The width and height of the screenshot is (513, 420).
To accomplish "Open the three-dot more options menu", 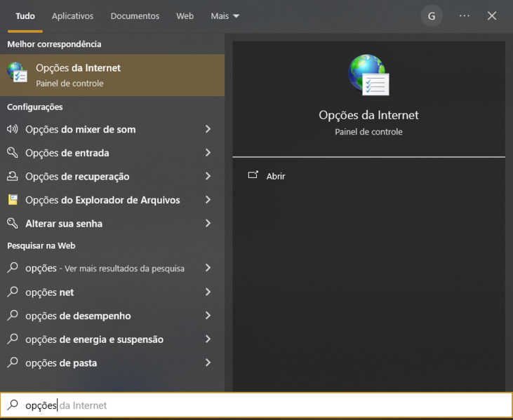I will [x=465, y=15].
